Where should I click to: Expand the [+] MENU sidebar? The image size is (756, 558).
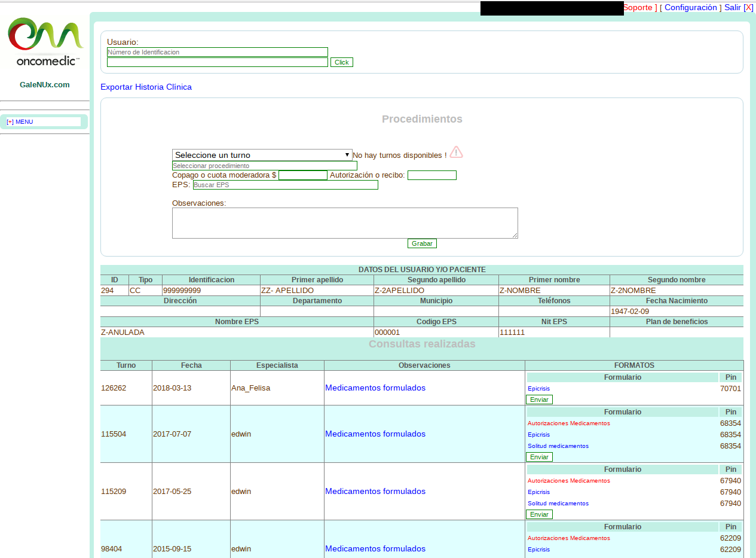[20, 122]
